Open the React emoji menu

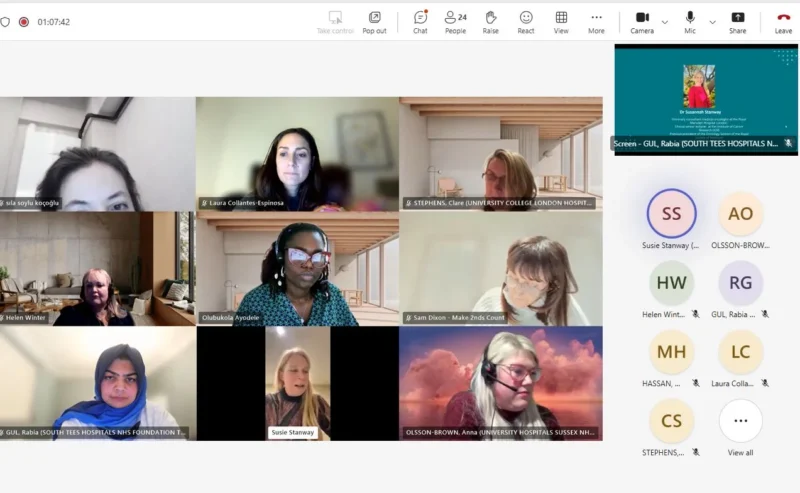tap(526, 21)
